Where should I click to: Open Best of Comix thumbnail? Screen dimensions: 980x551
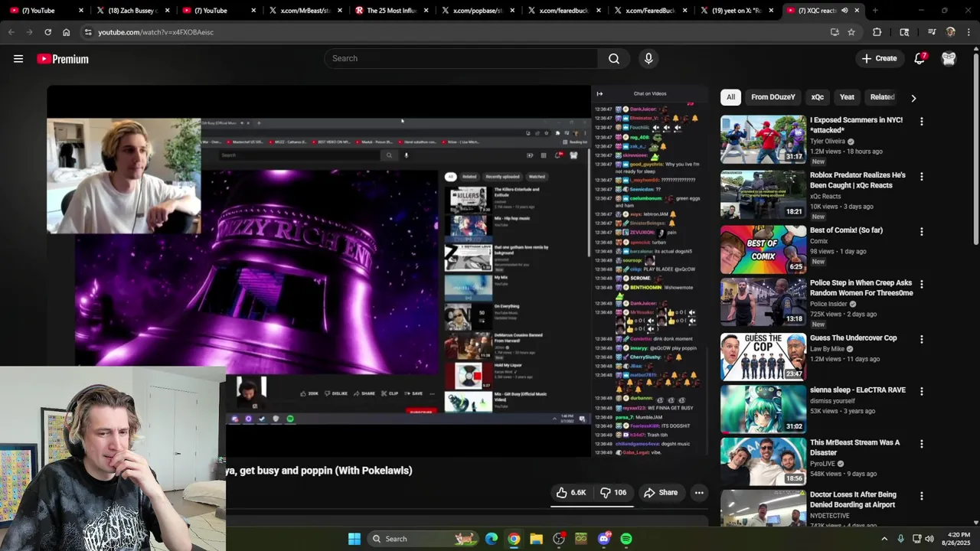(x=763, y=249)
